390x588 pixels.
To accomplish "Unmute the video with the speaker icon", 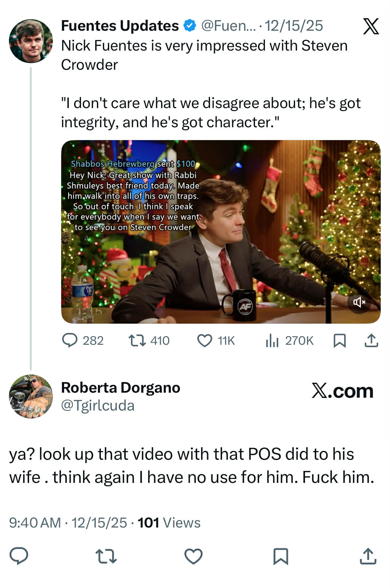I will tap(359, 302).
